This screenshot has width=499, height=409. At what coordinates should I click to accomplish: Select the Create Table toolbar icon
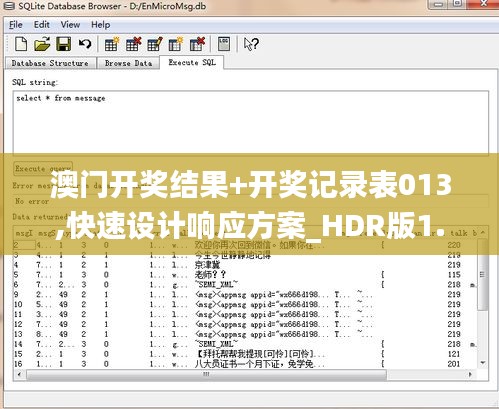(111, 44)
